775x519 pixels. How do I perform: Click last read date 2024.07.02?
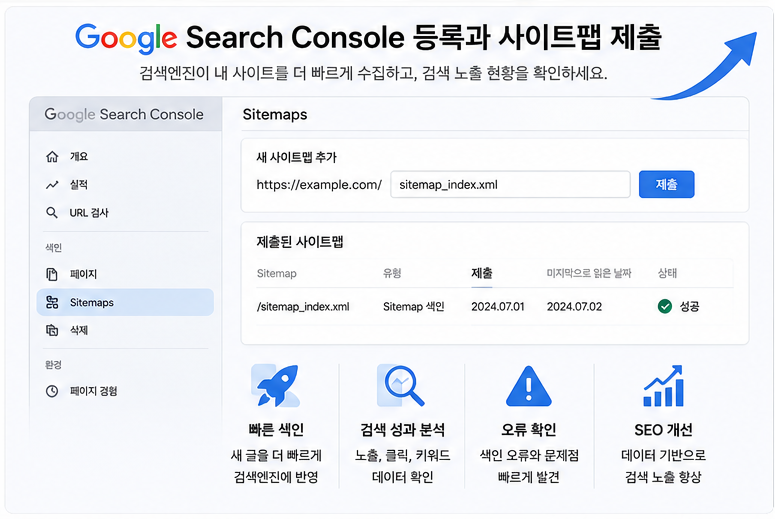click(574, 306)
